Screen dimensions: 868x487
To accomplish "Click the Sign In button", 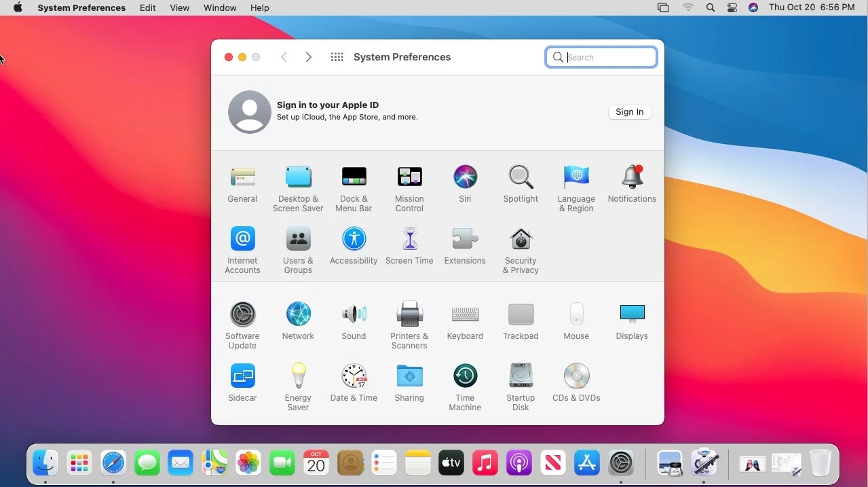I will (x=628, y=111).
